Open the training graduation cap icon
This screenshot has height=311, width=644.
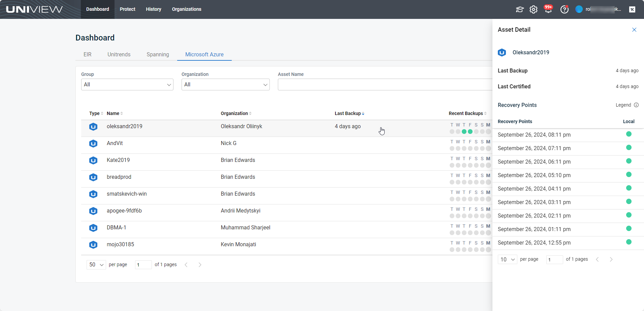point(520,9)
